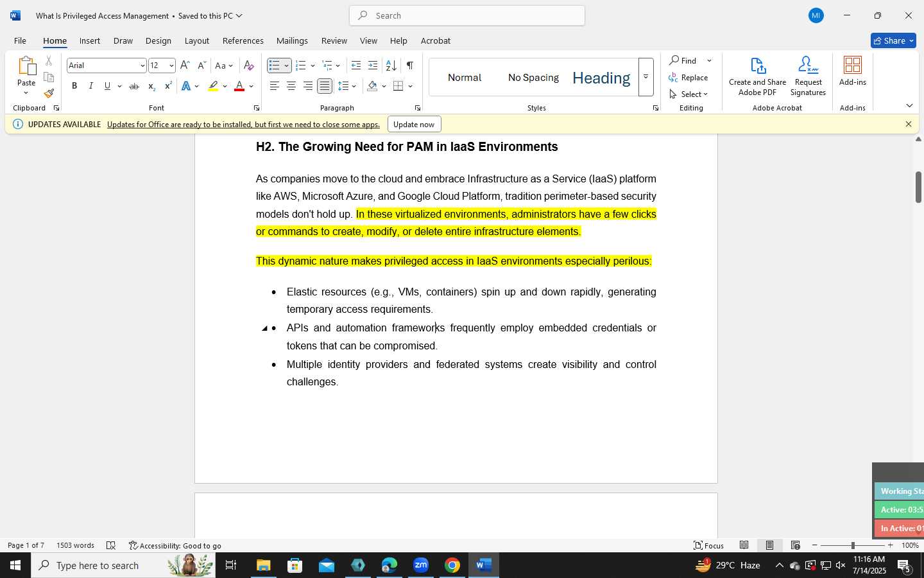The image size is (924, 578).
Task: Switch to Web Layout view
Action: click(x=795, y=545)
